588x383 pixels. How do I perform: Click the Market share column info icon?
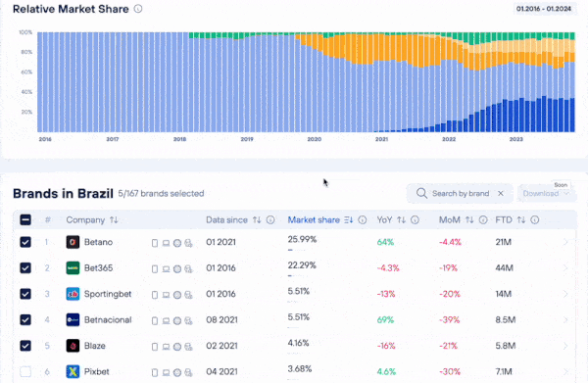click(x=363, y=220)
